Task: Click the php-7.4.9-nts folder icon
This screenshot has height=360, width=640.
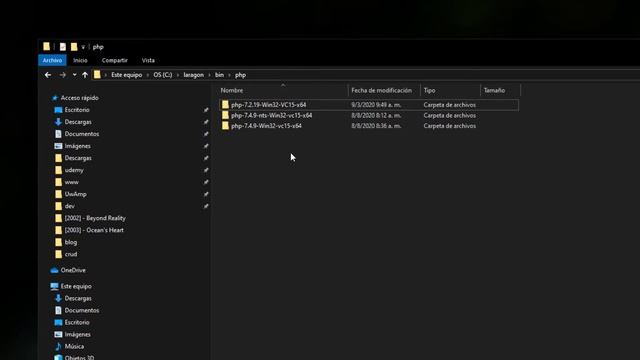Action: tap(225, 116)
